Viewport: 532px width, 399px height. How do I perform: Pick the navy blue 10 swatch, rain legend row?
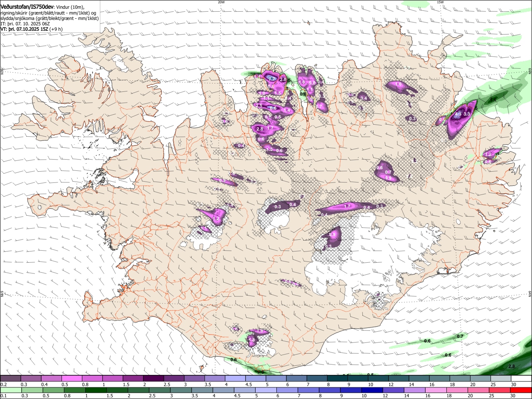[x=372, y=390]
